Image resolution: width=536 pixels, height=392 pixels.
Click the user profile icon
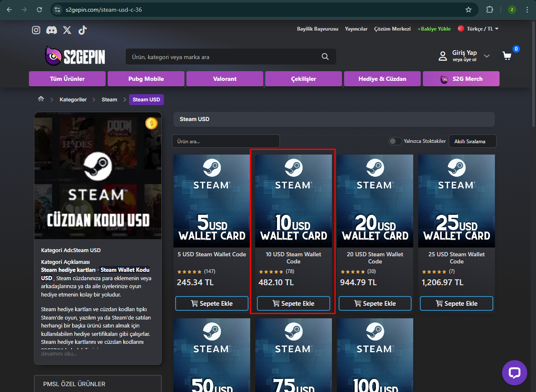coord(443,56)
